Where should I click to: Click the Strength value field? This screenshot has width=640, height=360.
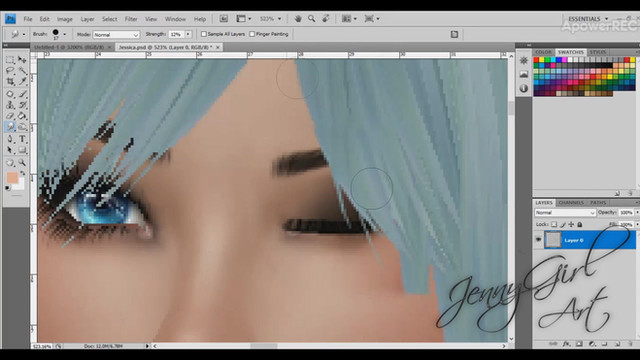[x=176, y=34]
